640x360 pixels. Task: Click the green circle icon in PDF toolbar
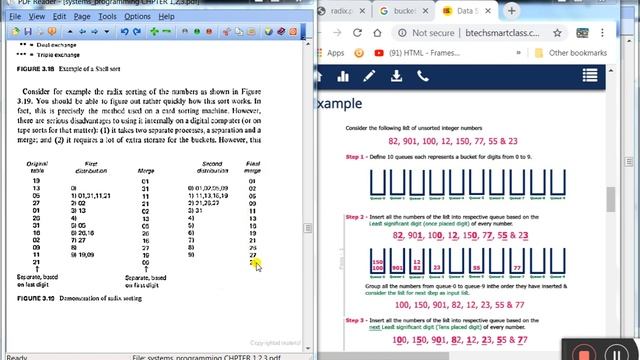coord(197,31)
